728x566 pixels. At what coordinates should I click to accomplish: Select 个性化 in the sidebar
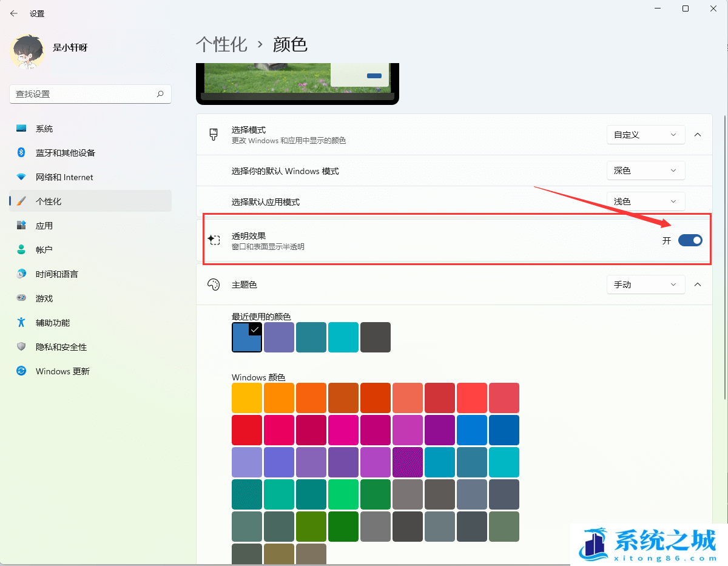pos(90,201)
